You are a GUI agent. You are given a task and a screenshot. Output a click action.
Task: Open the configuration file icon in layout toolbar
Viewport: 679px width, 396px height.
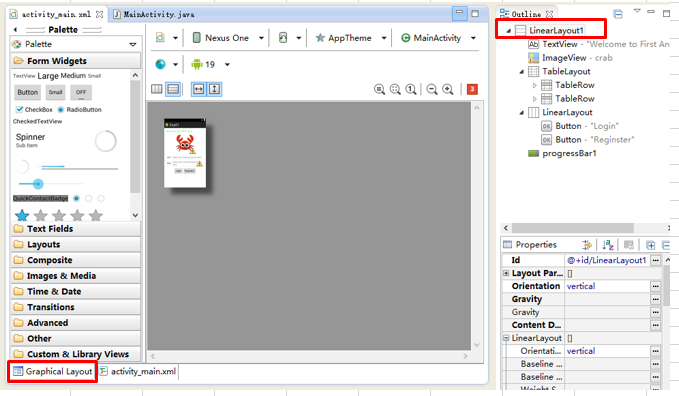(x=160, y=38)
